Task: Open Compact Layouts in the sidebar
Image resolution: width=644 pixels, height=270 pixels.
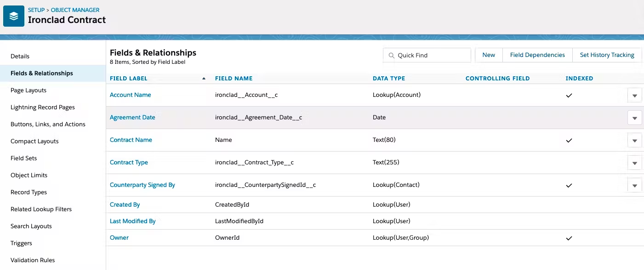Action: point(34,141)
